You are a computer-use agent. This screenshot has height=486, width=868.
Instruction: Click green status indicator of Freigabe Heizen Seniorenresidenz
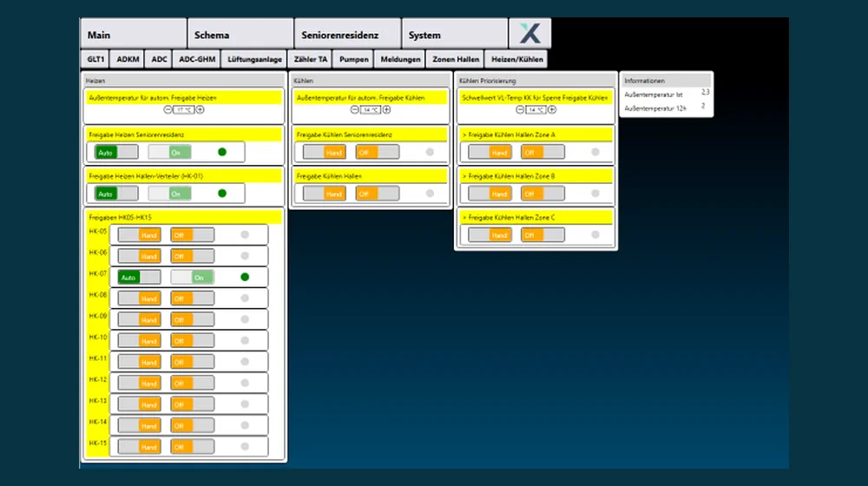point(222,152)
